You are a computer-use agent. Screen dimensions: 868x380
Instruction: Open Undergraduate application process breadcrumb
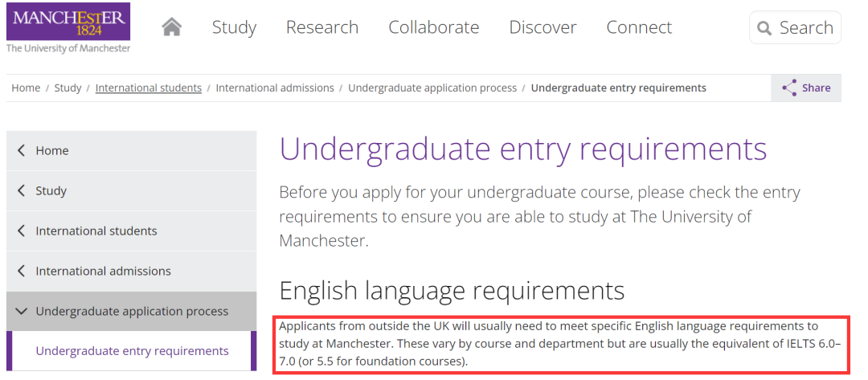pyautogui.click(x=432, y=88)
